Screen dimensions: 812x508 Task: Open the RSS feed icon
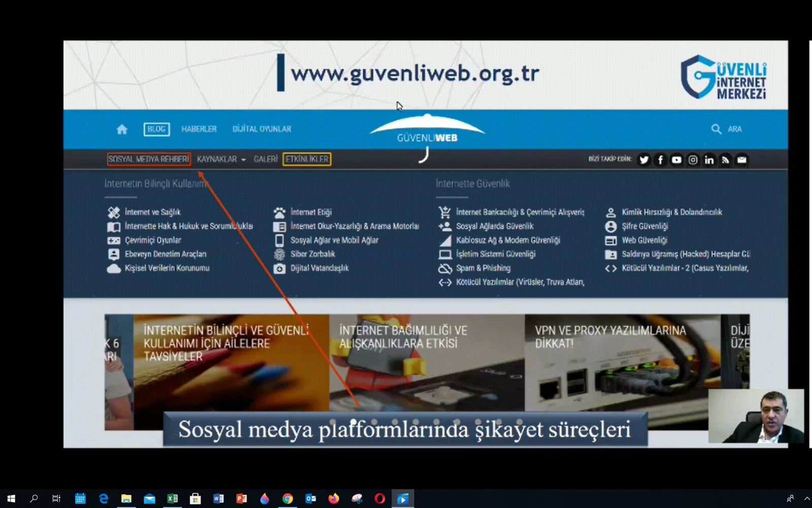[725, 160]
